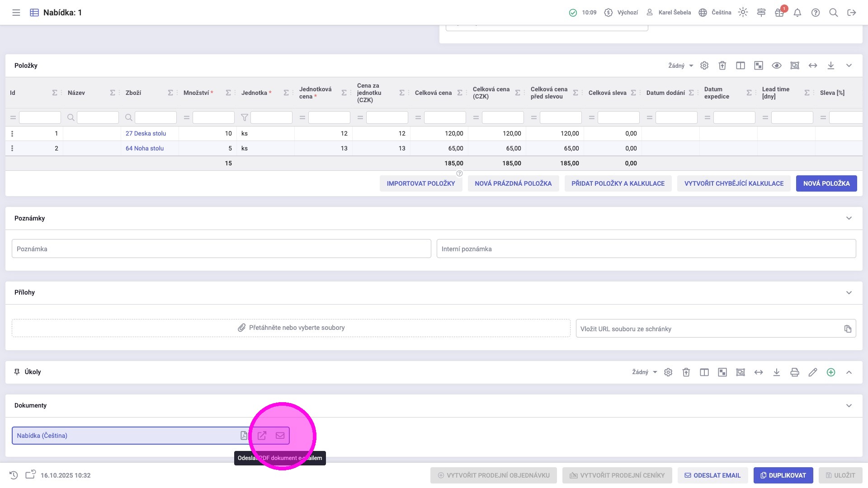Open the history clock icon at bottom
Image resolution: width=868 pixels, height=488 pixels.
coord(14,475)
